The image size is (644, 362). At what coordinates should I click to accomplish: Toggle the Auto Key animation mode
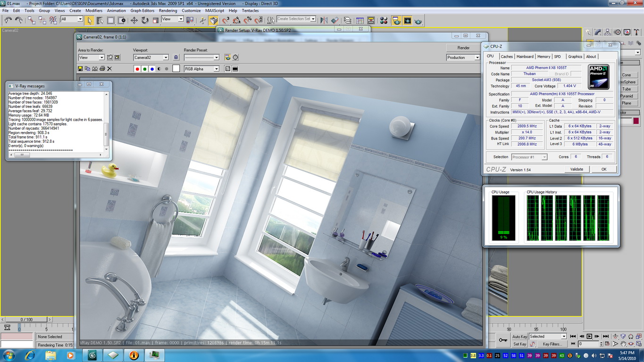coord(519,337)
